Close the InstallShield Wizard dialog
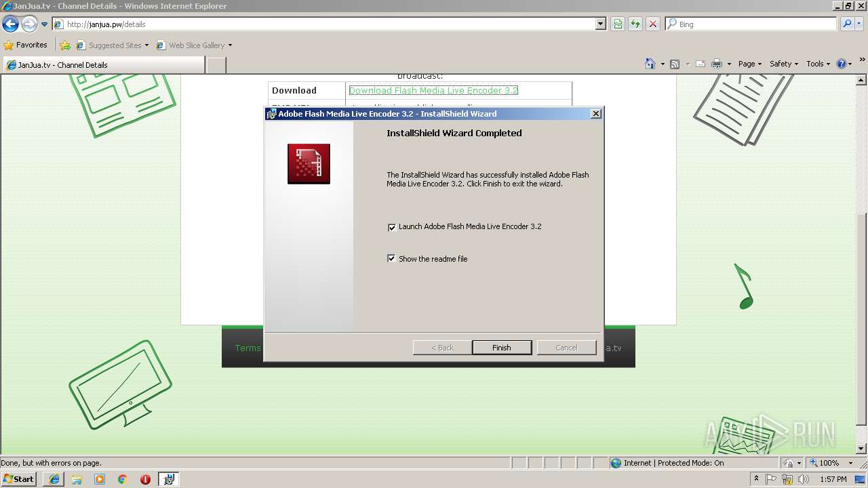The image size is (868, 488). [x=595, y=114]
